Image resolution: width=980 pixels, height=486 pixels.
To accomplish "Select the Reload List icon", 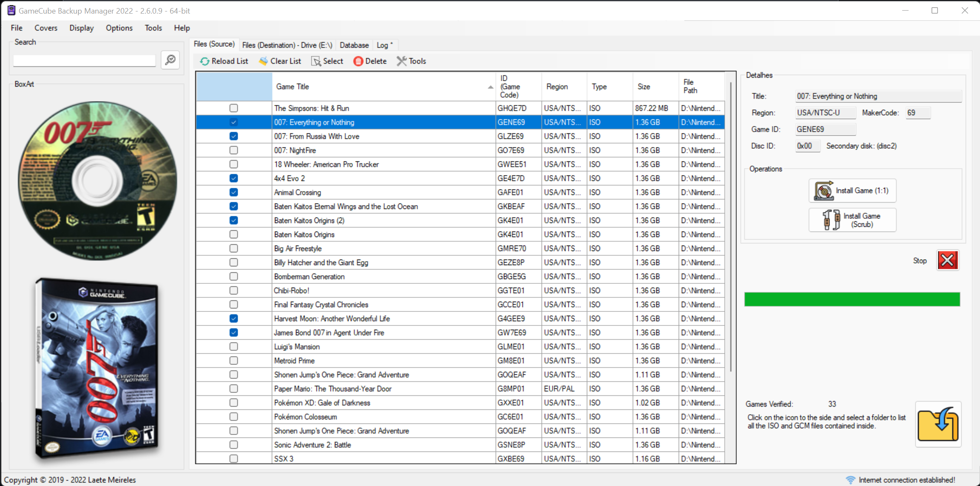I will 205,61.
